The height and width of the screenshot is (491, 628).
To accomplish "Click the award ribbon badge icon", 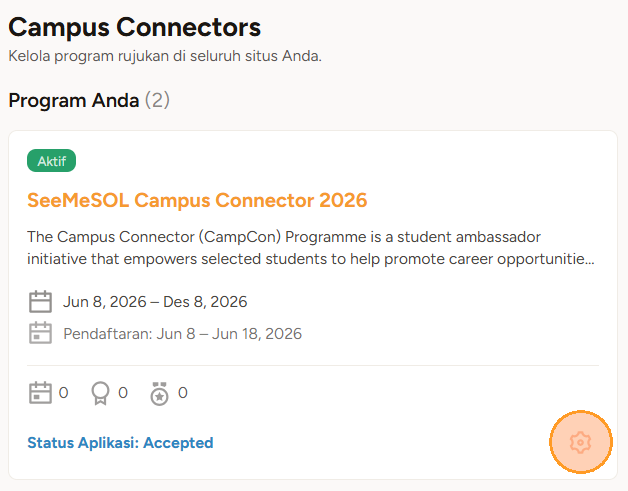I will click(100, 393).
